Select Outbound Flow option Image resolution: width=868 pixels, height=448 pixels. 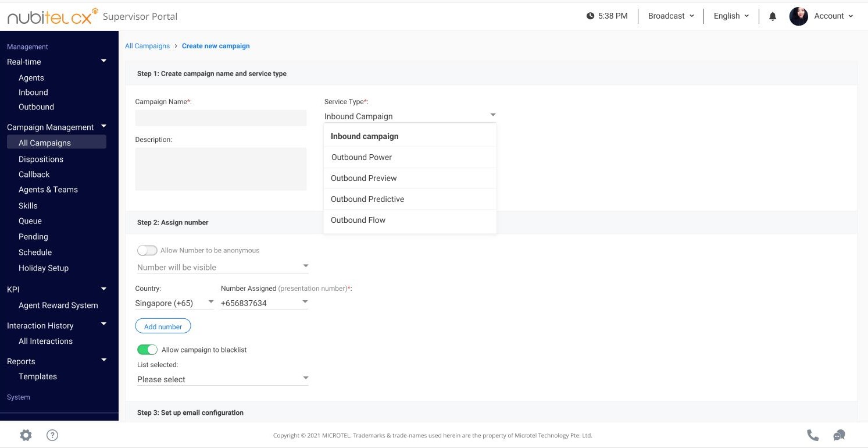click(x=410, y=220)
